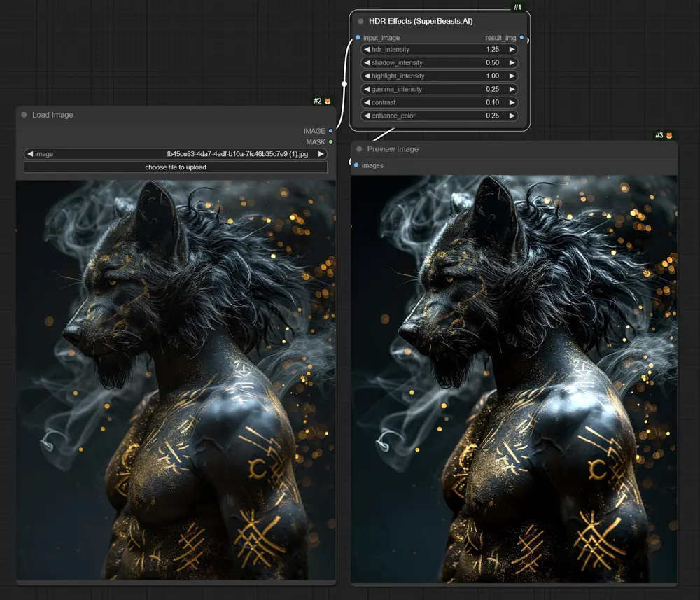Screen dimensions: 700x600
Task: Click the fox badge icon beside #3
Action: (x=668, y=135)
